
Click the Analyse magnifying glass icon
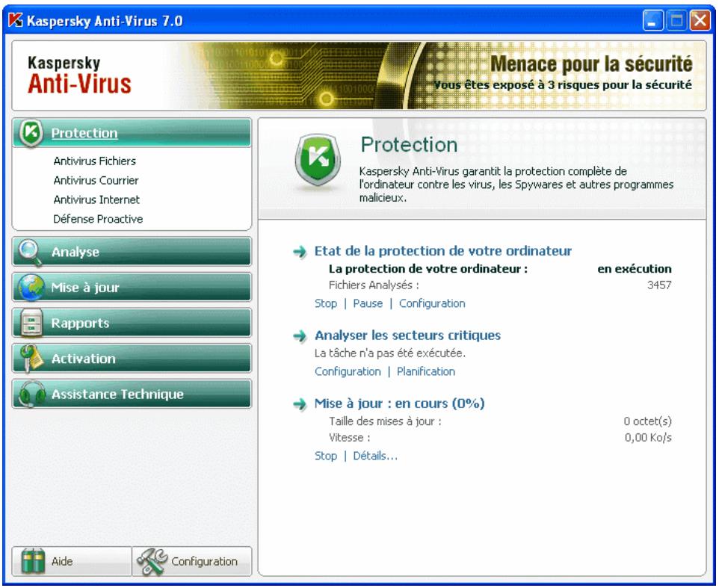click(30, 252)
